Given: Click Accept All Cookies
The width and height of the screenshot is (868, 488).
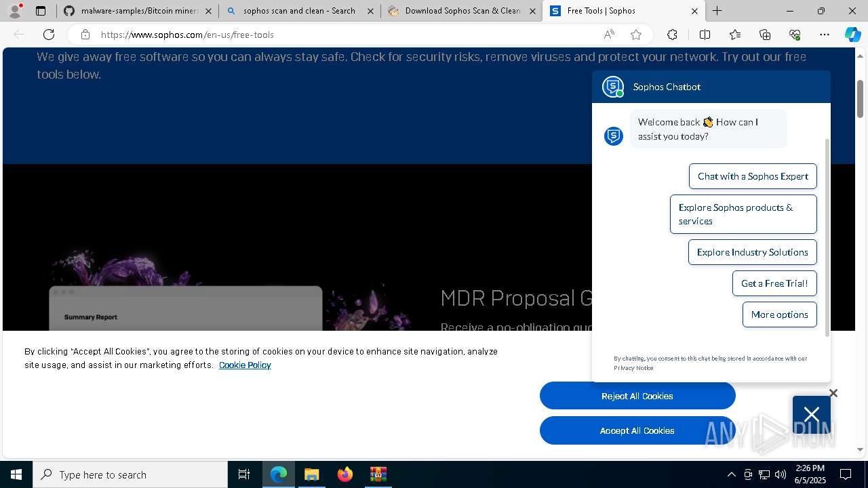Looking at the screenshot, I should click(x=637, y=430).
